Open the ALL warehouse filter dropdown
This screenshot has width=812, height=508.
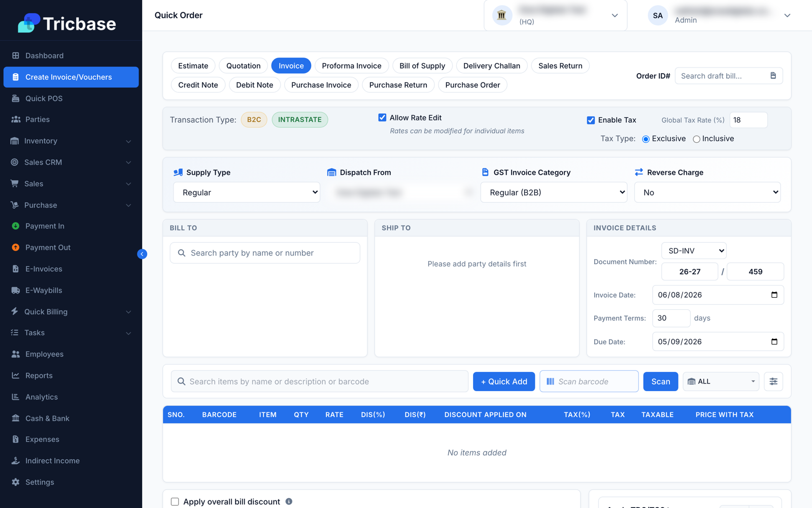point(721,382)
